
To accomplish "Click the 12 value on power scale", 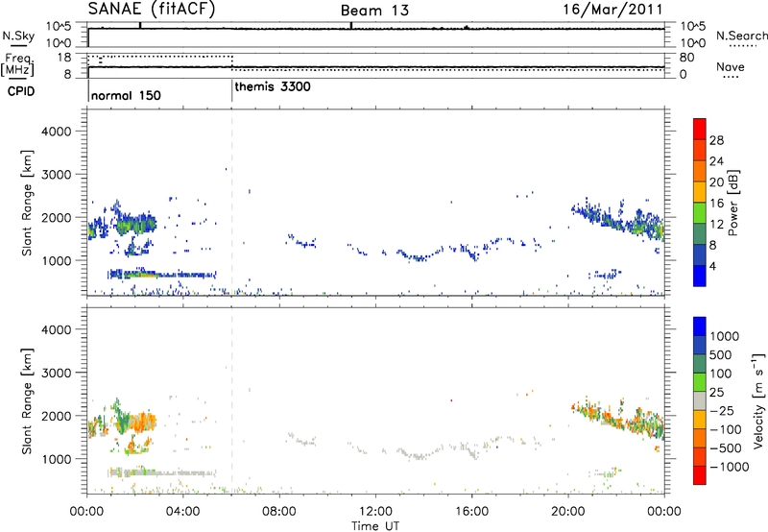I will (x=716, y=225).
